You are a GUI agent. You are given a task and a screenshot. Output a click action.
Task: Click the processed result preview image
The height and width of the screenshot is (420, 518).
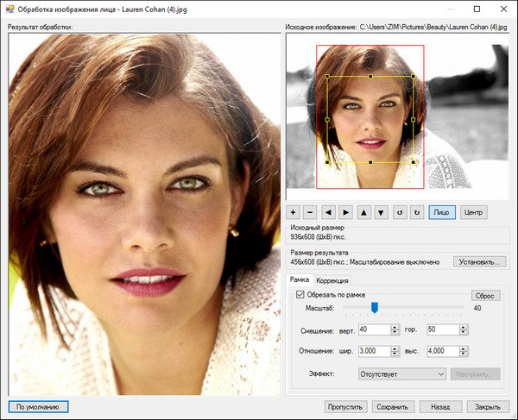click(144, 215)
